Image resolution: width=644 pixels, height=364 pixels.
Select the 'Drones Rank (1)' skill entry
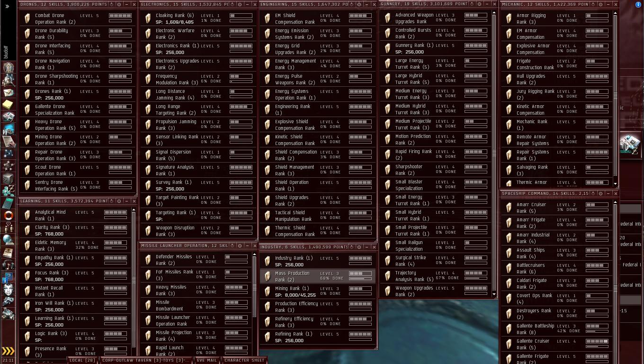[x=78, y=94]
